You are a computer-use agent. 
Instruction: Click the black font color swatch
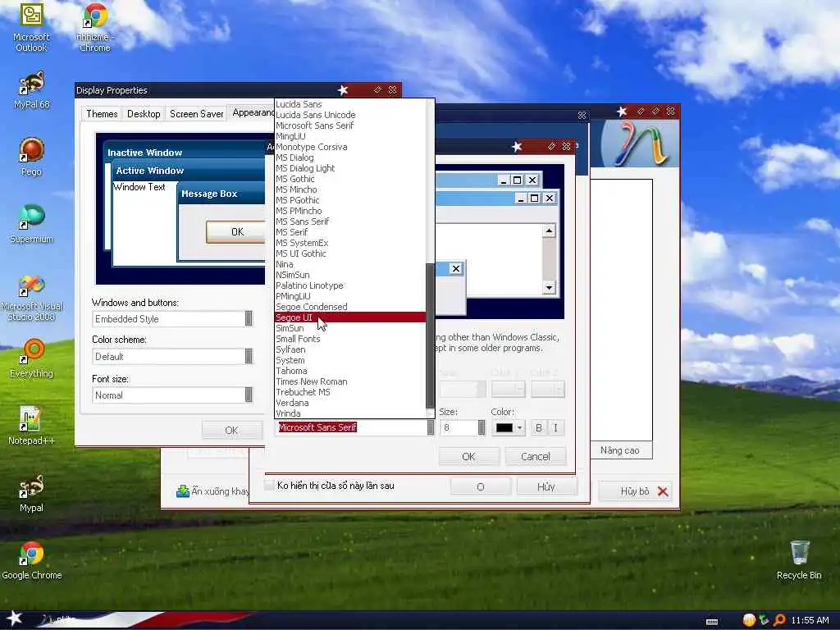tap(504, 427)
